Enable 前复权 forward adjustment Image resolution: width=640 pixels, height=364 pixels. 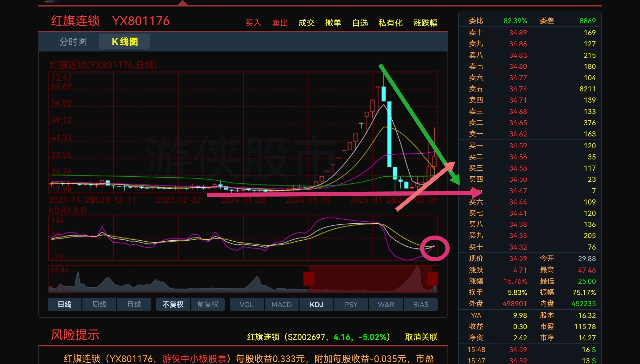[x=208, y=305]
